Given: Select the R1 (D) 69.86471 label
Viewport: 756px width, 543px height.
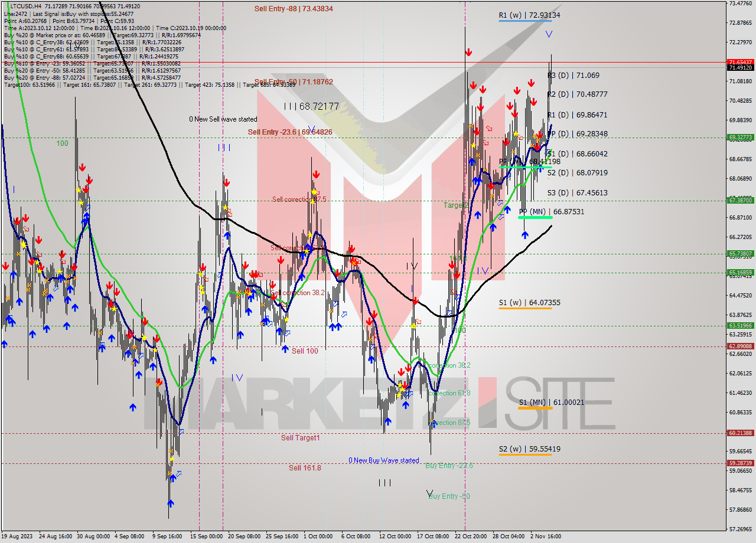Looking at the screenshot, I should pyautogui.click(x=577, y=115).
